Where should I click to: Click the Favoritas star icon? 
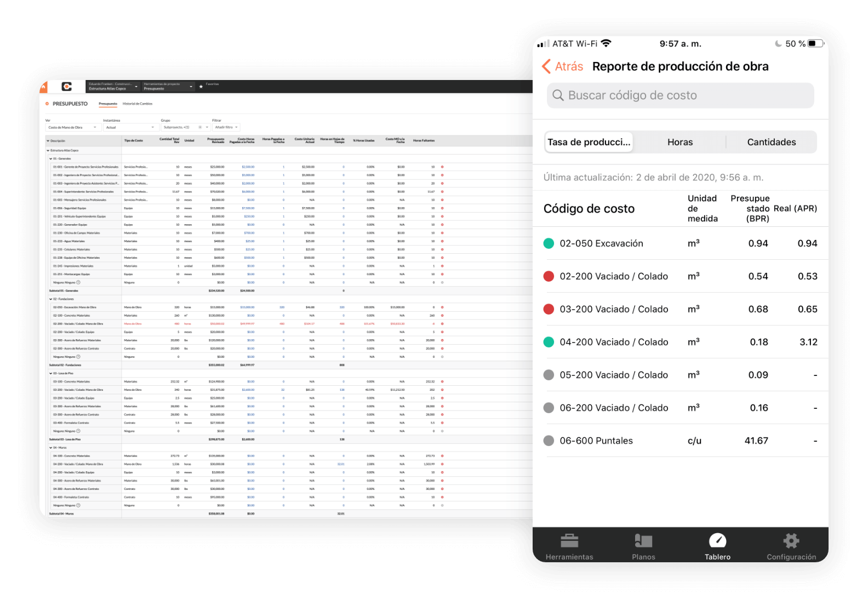coord(201,87)
